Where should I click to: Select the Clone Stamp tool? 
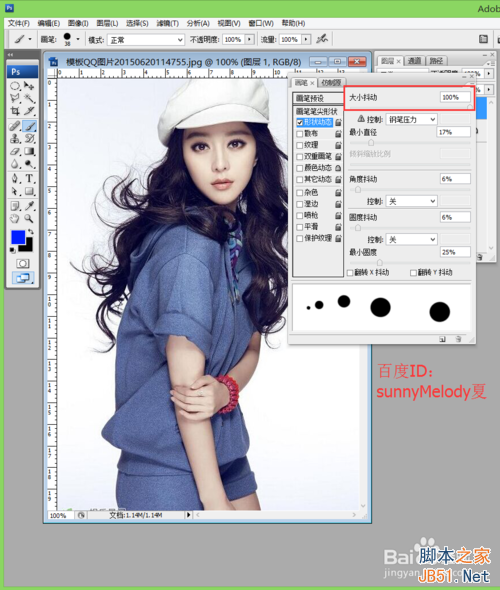(x=15, y=139)
